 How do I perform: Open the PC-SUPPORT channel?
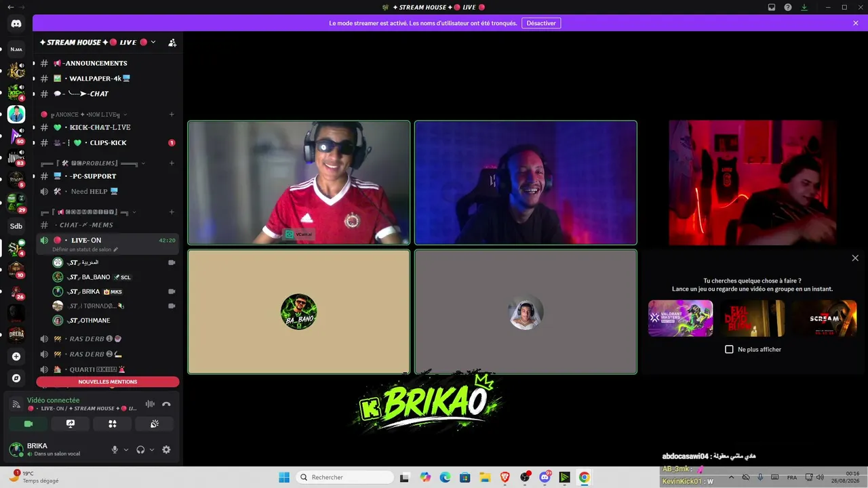click(108, 176)
